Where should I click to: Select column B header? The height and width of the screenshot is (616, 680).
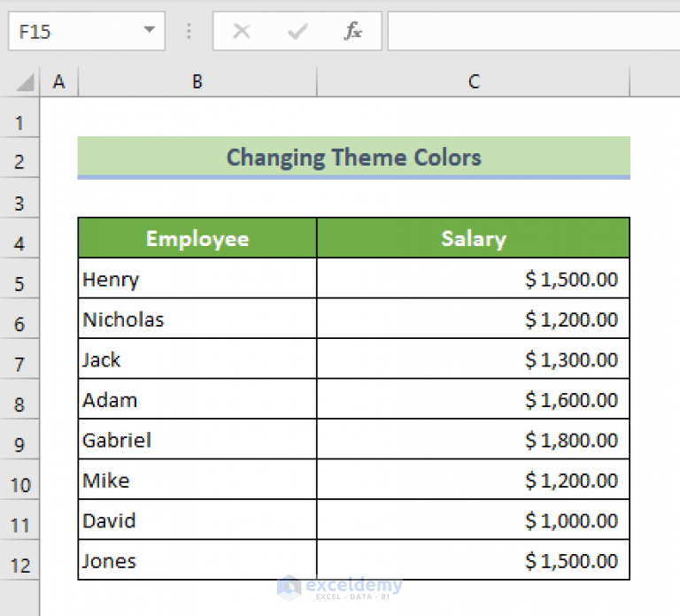pos(197,81)
